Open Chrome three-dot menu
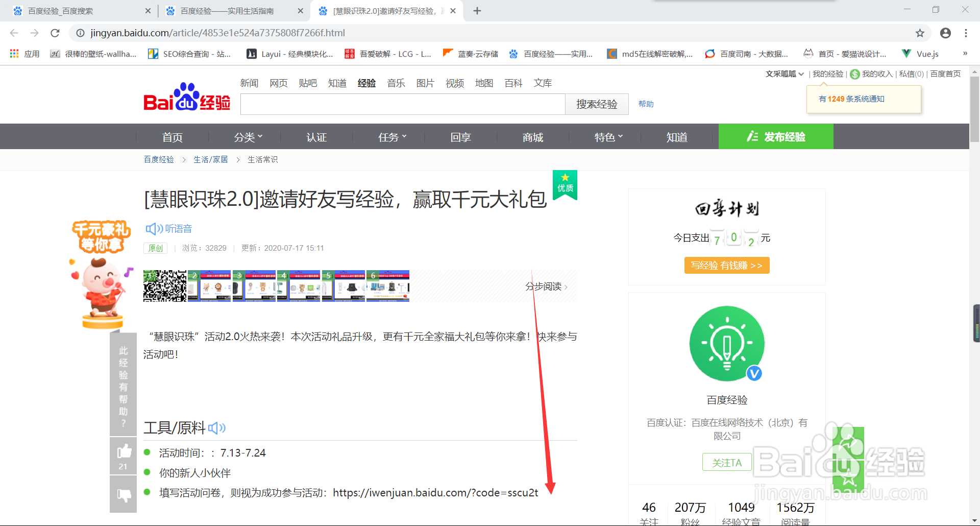Image resolution: width=980 pixels, height=526 pixels. click(966, 33)
